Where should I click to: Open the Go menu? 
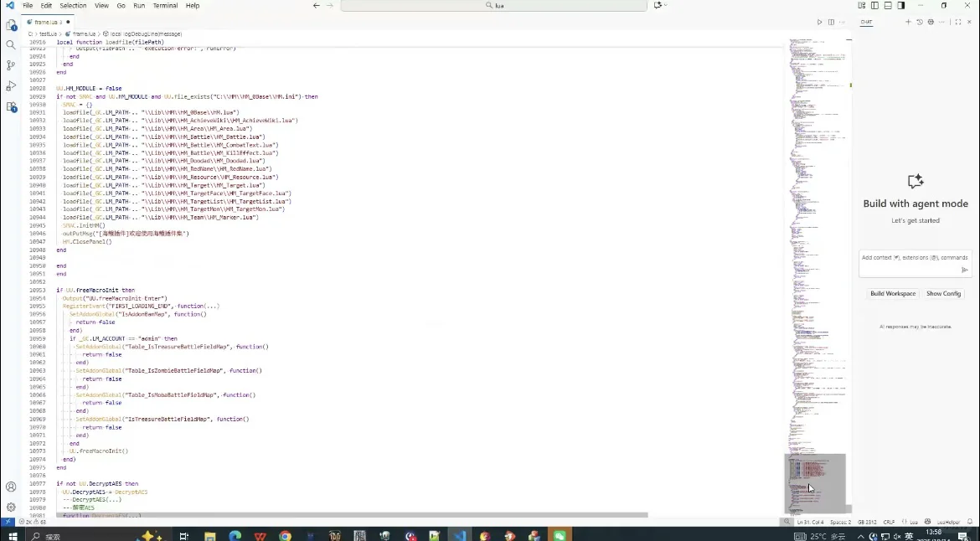tap(121, 6)
